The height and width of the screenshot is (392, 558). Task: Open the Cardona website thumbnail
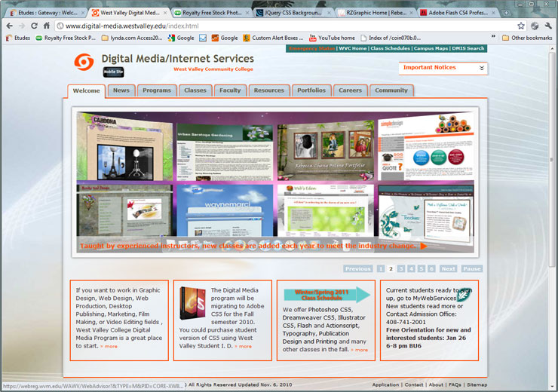click(124, 146)
